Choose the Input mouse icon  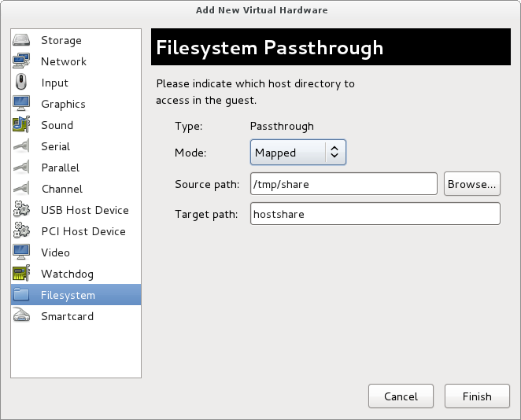[x=21, y=83]
